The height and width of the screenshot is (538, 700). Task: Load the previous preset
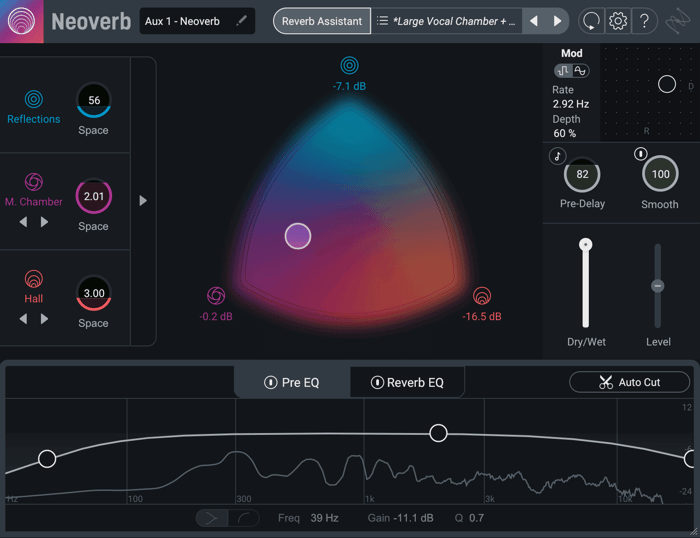click(533, 21)
